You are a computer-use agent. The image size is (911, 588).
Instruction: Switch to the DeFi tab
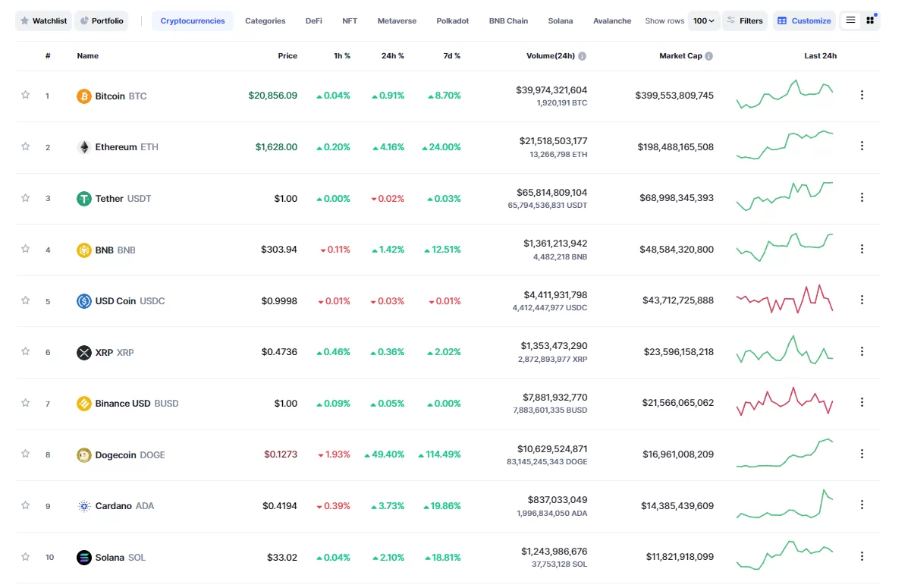click(x=314, y=21)
